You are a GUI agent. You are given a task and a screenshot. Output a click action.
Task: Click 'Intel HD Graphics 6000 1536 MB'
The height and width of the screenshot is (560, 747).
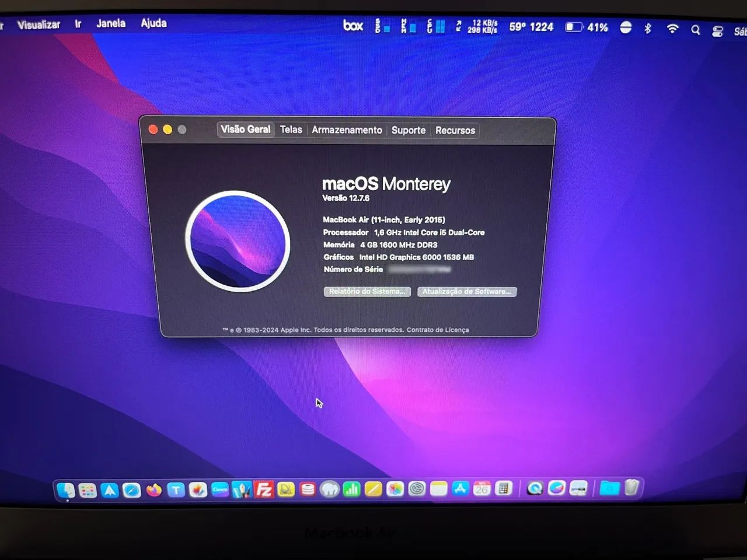pos(417,257)
